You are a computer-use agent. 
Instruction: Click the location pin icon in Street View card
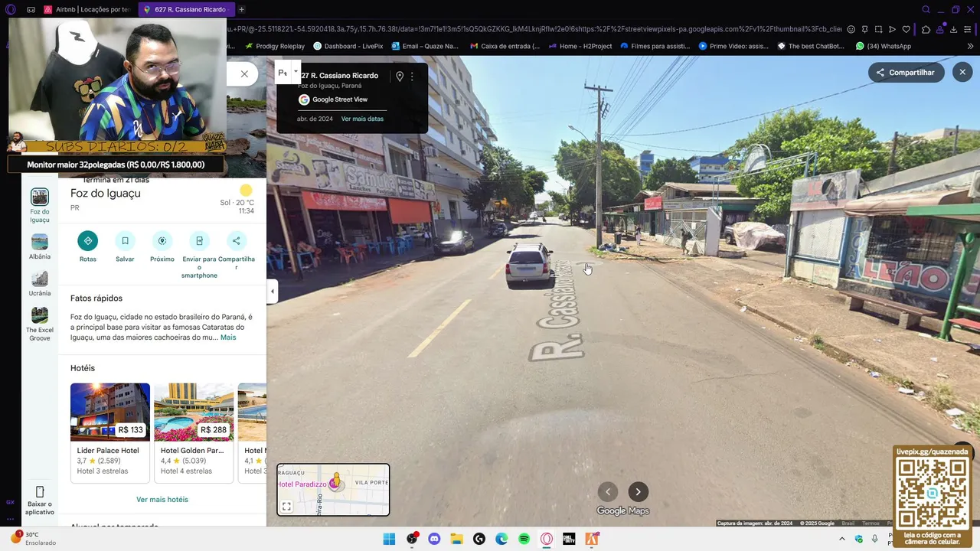[399, 77]
